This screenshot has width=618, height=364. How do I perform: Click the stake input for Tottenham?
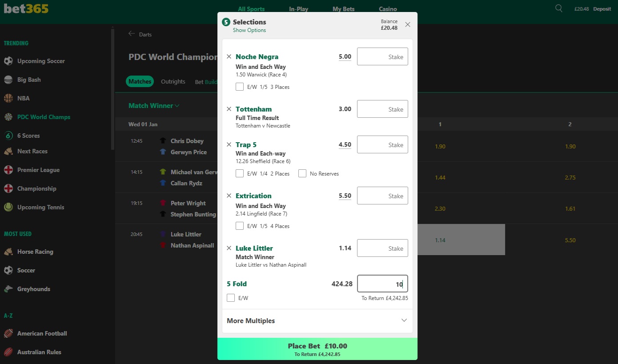click(382, 109)
